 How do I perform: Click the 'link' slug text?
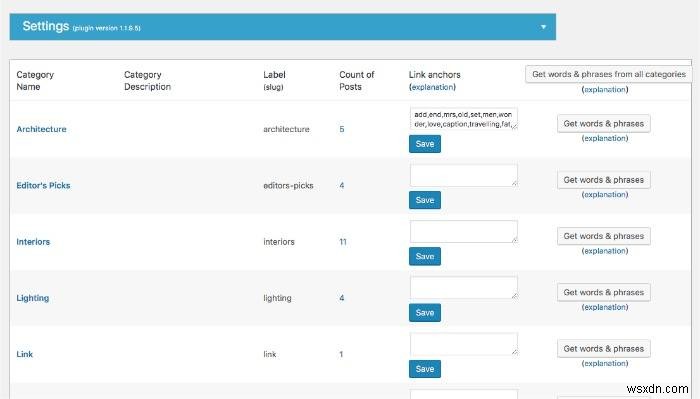click(270, 354)
